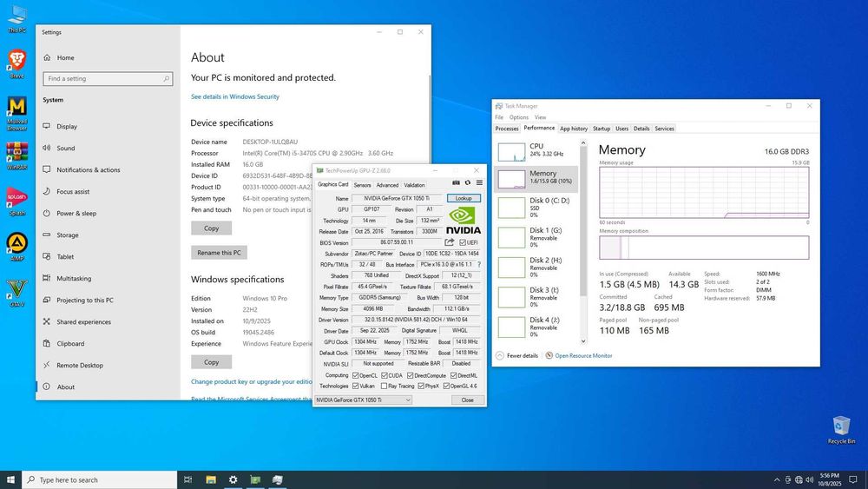Image resolution: width=868 pixels, height=489 pixels.
Task: Open AIMP desktop shortcut
Action: click(16, 247)
